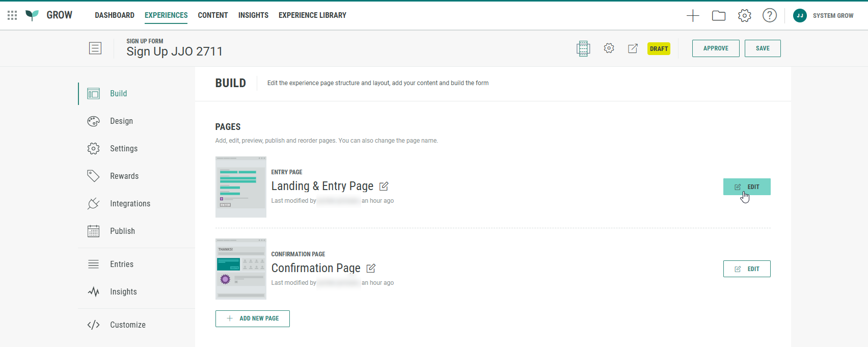Click the page layout icon left of gear
Image resolution: width=868 pixels, height=347 pixels.
(x=583, y=48)
